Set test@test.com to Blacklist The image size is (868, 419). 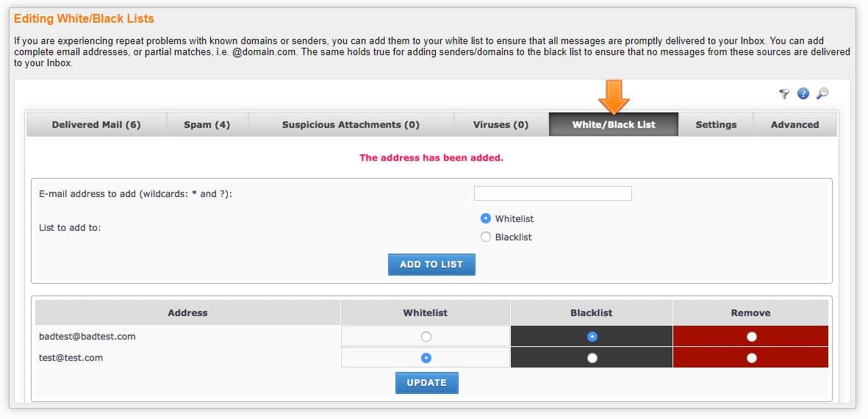592,358
